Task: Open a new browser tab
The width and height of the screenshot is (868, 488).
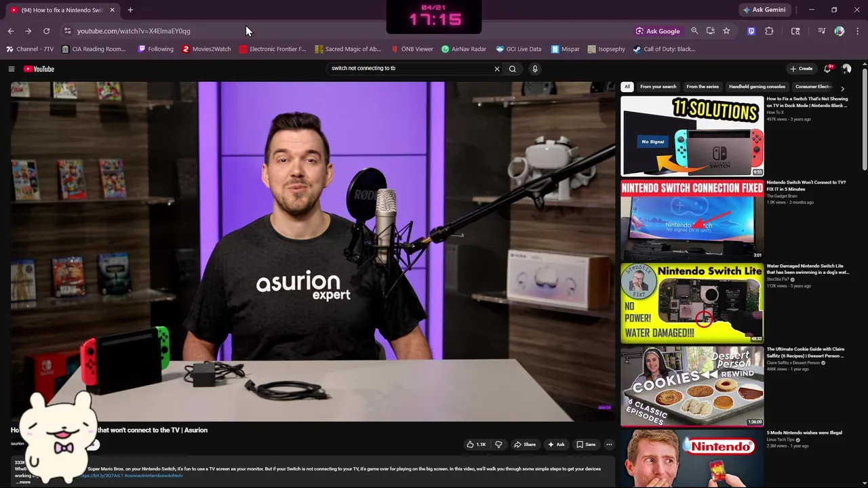Action: click(x=130, y=10)
